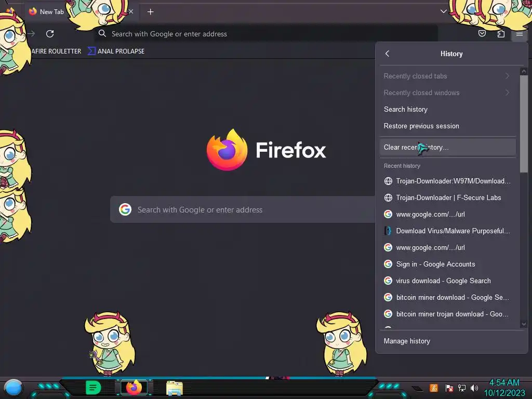Click Search history
The width and height of the screenshot is (532, 399).
click(x=447, y=109)
